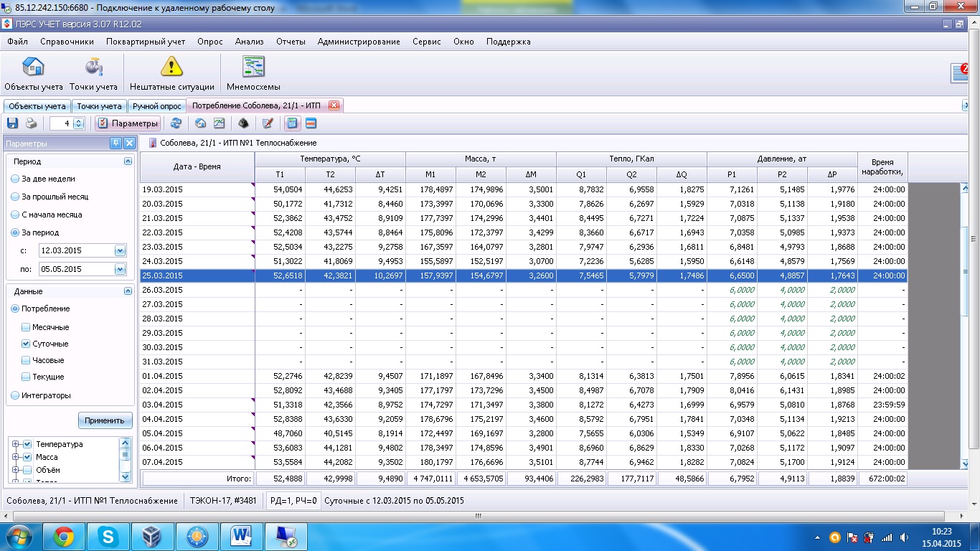Click the network signal tray icon
This screenshot has width=980, height=551.
click(887, 537)
